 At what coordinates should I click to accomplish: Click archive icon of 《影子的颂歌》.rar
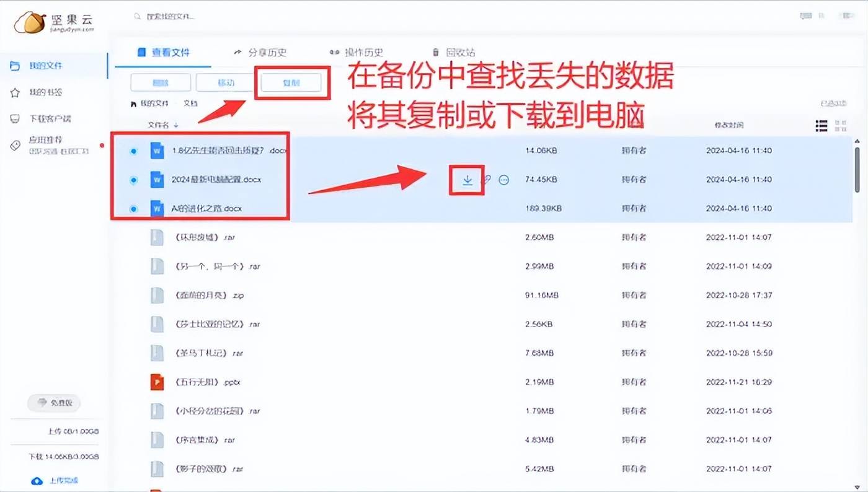click(157, 468)
